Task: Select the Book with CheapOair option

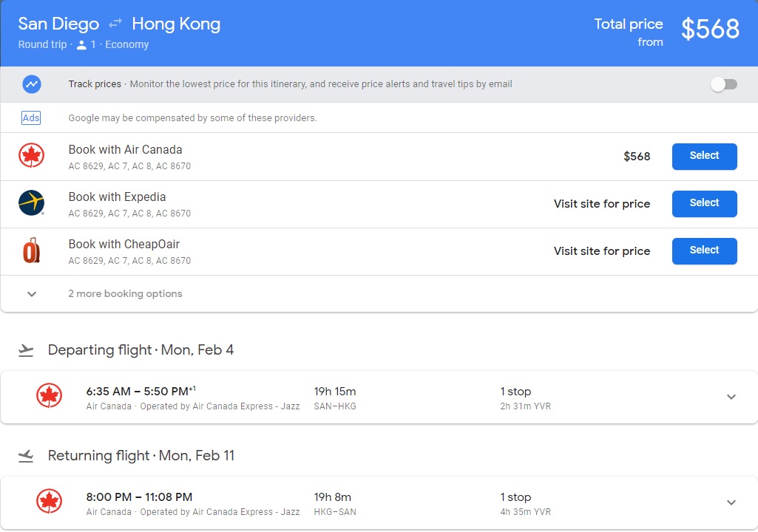Action: point(704,250)
